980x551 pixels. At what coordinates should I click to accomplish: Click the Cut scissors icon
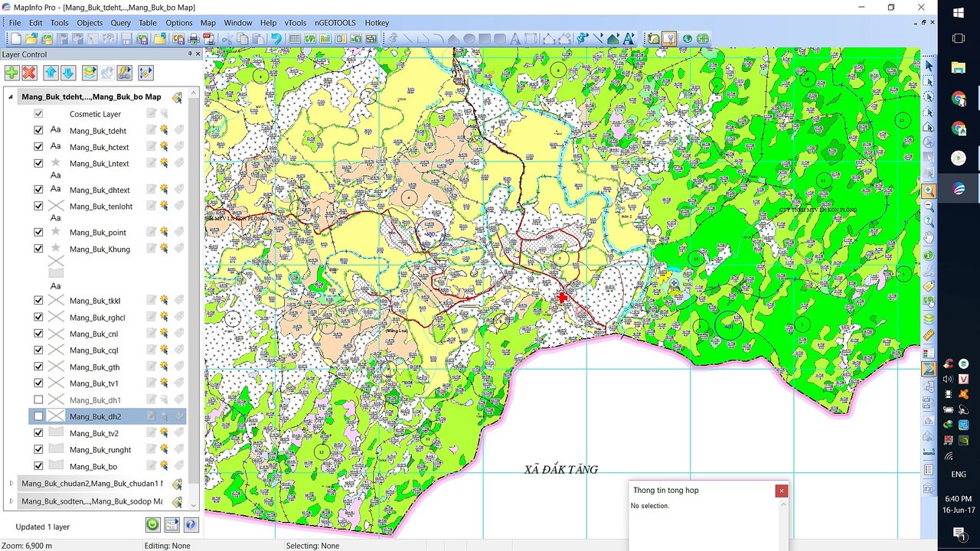227,38
